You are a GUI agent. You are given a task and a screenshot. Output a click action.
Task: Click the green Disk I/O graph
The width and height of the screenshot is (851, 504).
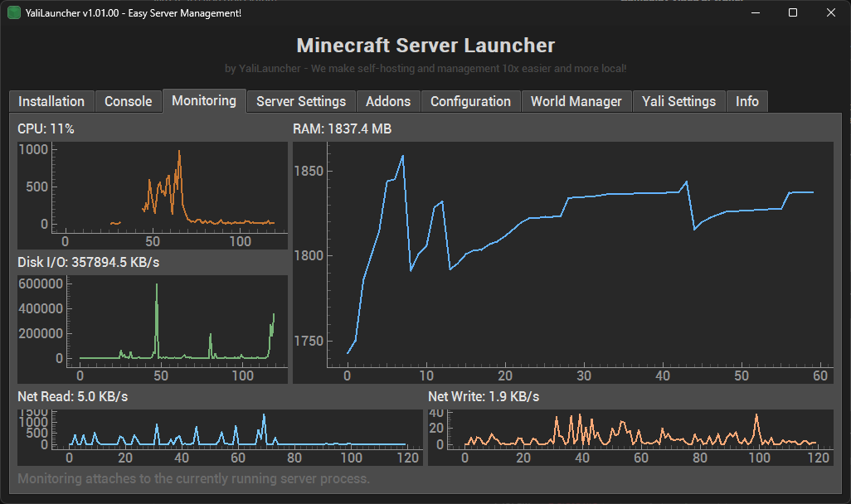pyautogui.click(x=153, y=329)
